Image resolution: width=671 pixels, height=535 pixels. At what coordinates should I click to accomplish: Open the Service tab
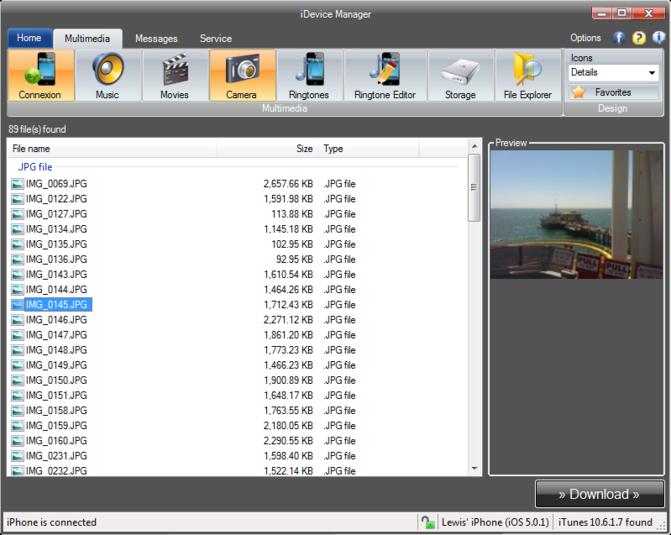tap(216, 39)
